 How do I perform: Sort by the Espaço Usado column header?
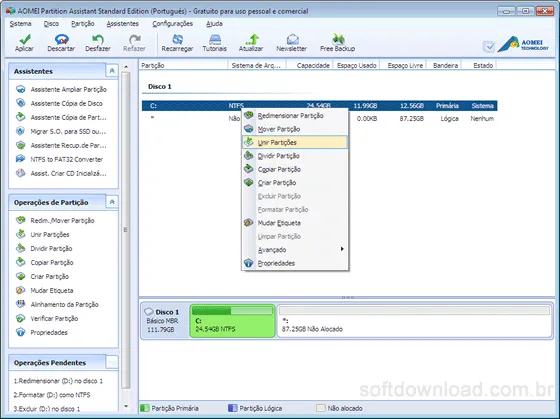pyautogui.click(x=356, y=65)
